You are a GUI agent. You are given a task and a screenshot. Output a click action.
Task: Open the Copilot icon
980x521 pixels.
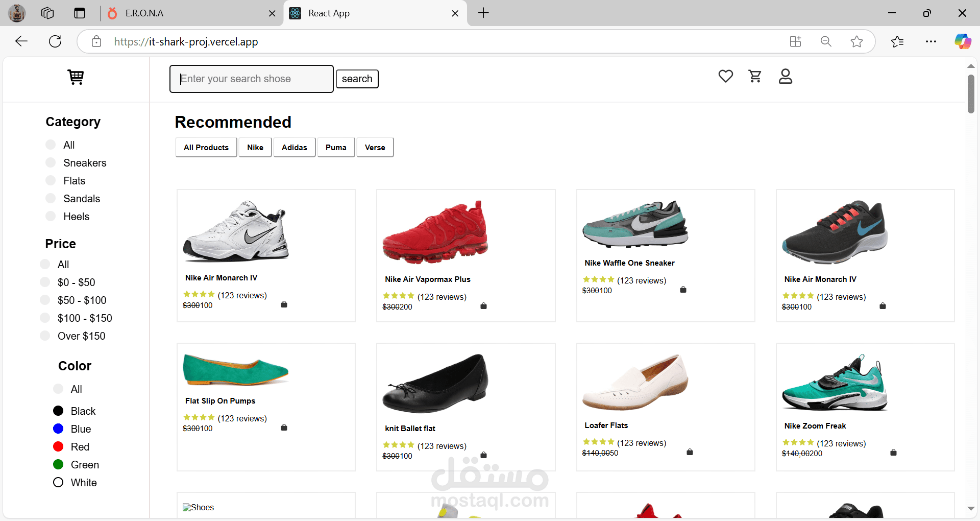963,41
